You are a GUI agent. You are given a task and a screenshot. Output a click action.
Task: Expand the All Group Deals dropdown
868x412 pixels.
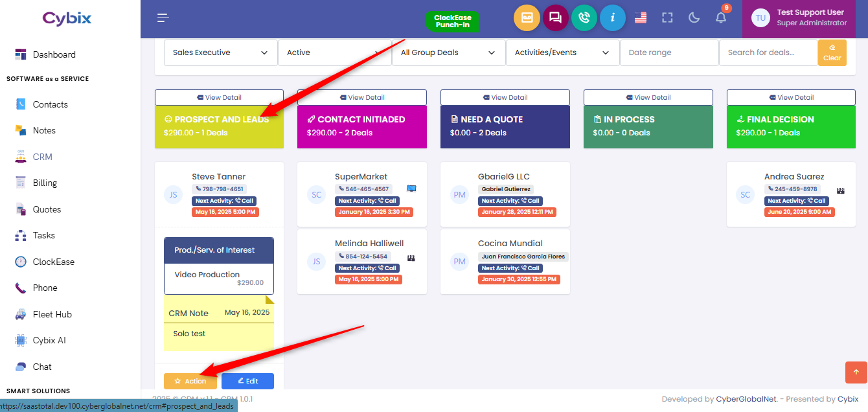448,52
